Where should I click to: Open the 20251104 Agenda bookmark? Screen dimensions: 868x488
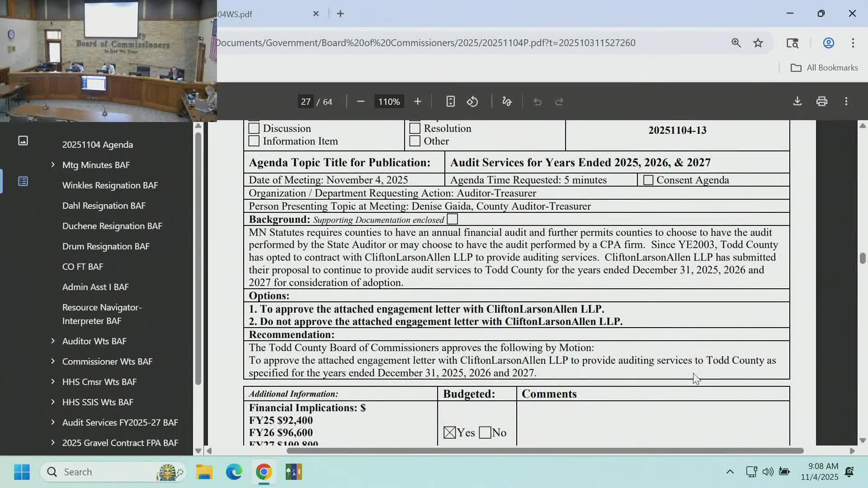(x=98, y=145)
